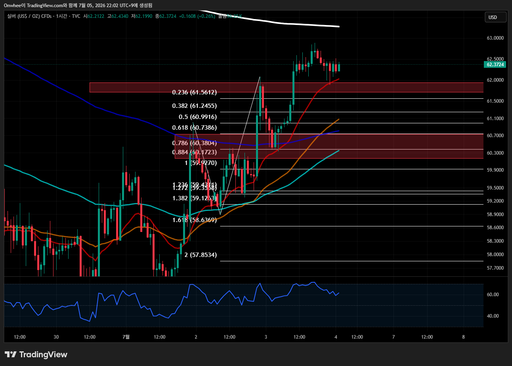The height and width of the screenshot is (366, 512).
Task: Select the 2 (57.8534) Fibonacci label
Action: pyautogui.click(x=201, y=255)
